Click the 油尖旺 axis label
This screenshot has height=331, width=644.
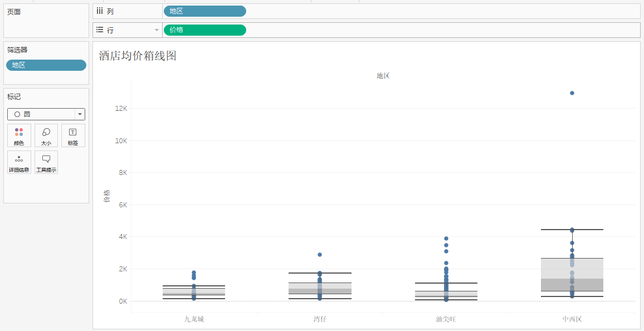point(446,319)
